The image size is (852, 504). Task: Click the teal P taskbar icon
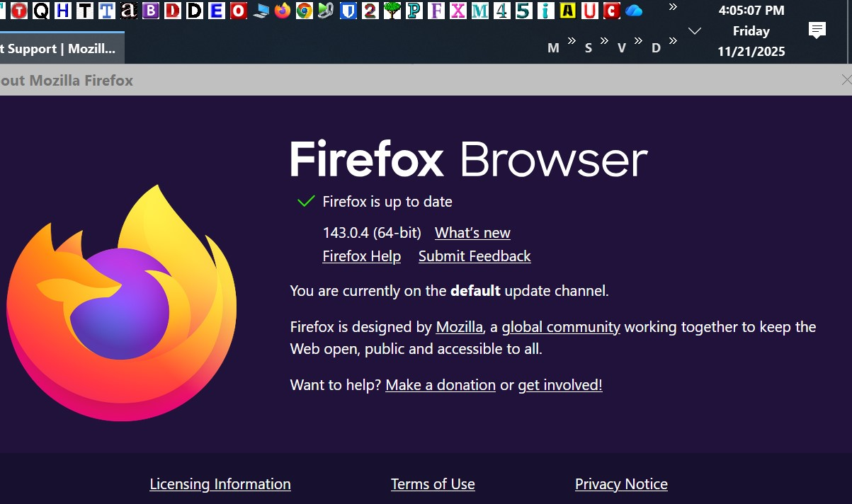click(x=414, y=11)
